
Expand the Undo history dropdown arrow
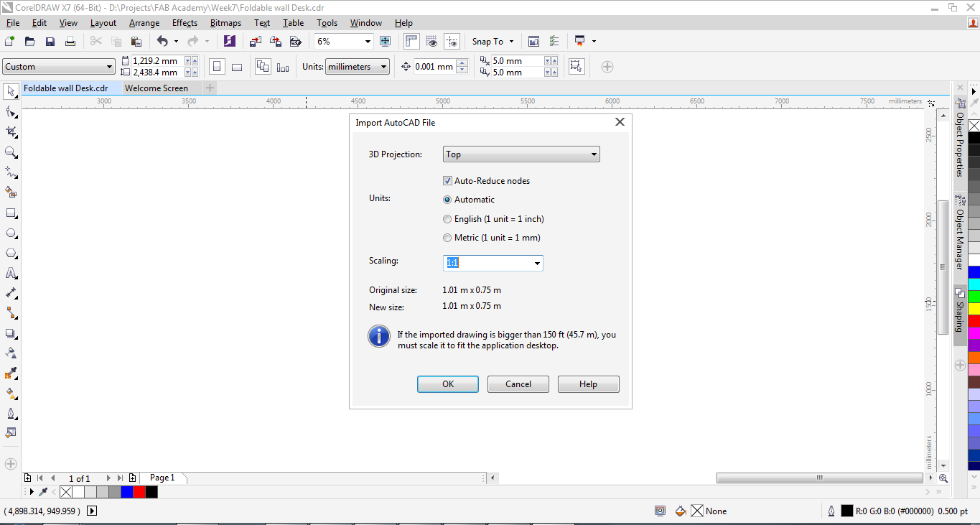click(x=176, y=42)
